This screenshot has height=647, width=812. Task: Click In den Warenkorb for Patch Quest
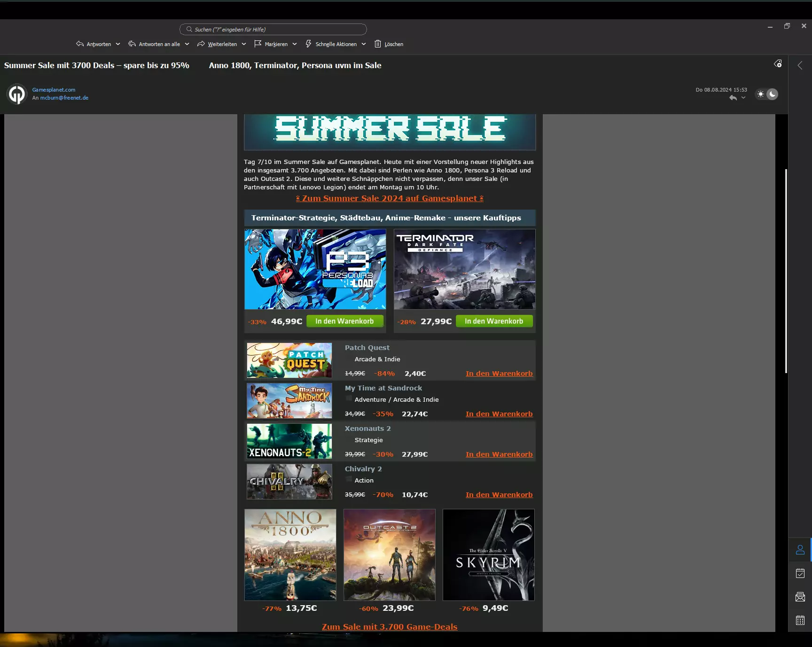coord(499,374)
